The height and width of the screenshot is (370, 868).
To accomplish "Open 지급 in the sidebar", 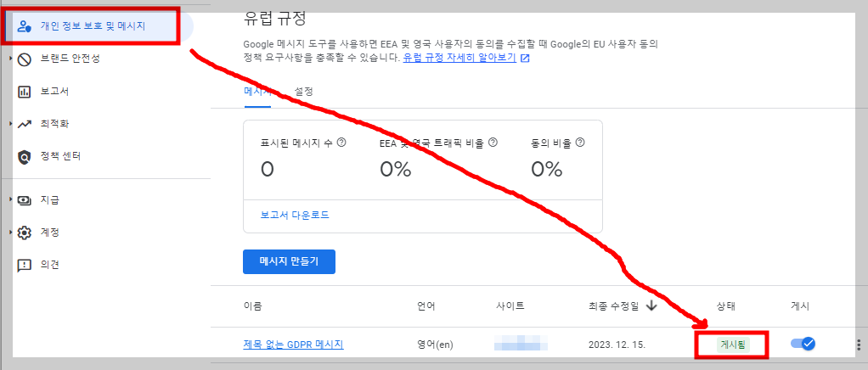I will click(49, 199).
